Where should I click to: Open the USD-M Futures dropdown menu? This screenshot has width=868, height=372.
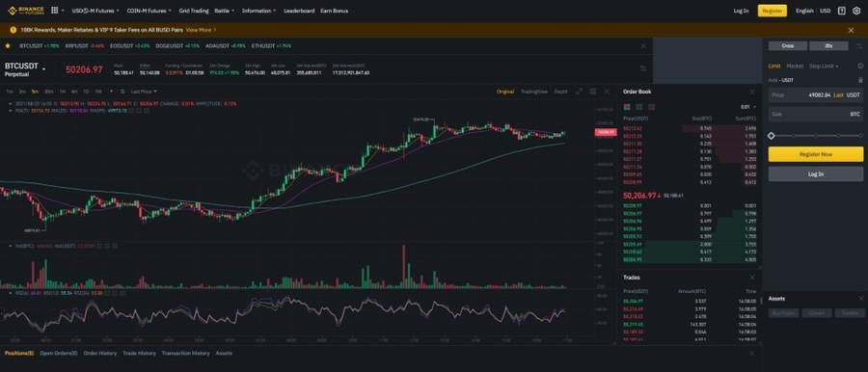[x=95, y=11]
